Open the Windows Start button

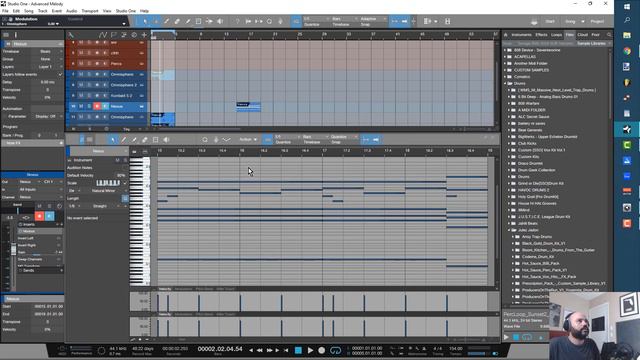627,7
